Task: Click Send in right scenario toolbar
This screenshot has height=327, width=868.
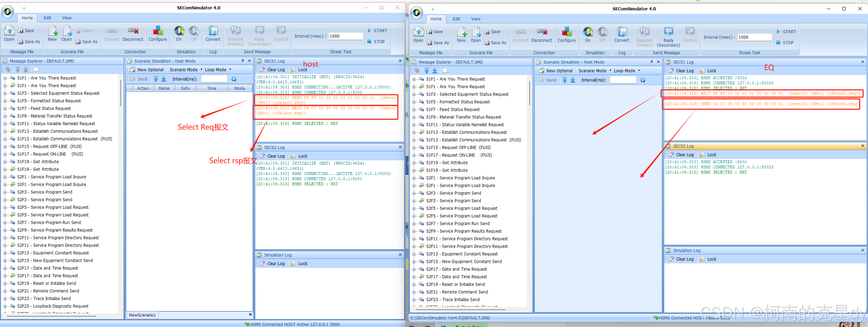Action: click(548, 80)
